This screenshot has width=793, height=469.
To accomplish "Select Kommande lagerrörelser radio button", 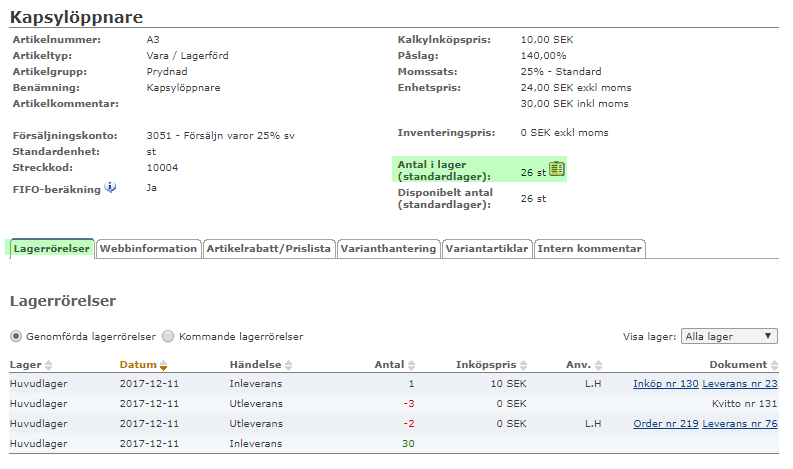I will (x=168, y=337).
